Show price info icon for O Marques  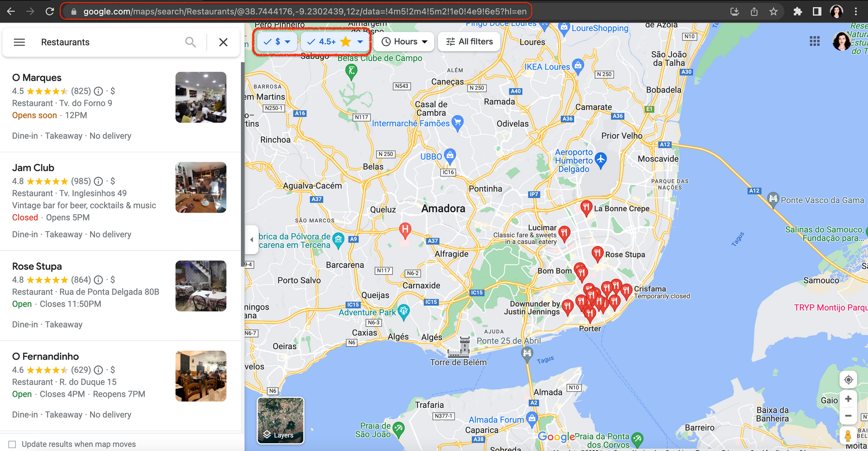pos(99,91)
